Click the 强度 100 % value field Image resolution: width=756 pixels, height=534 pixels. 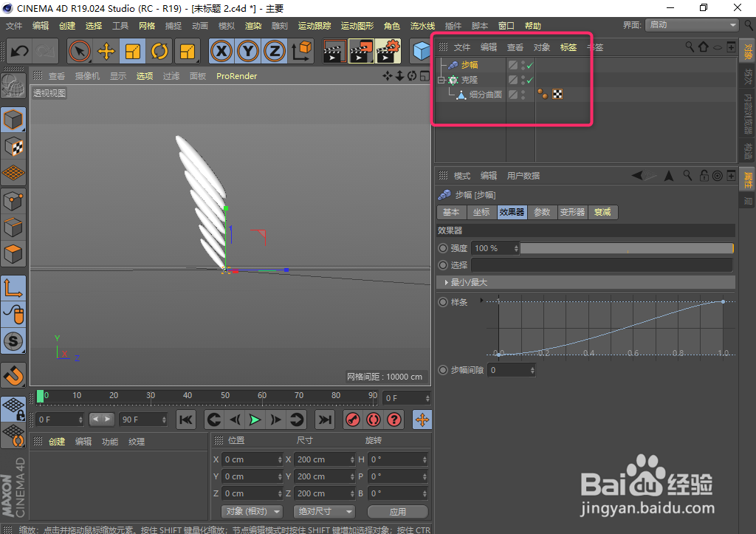492,248
